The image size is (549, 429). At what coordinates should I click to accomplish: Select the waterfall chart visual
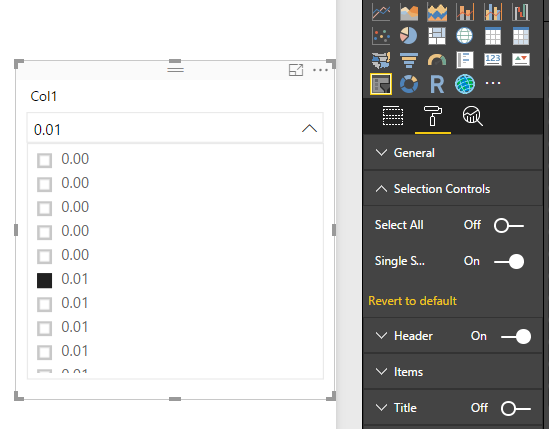click(x=521, y=12)
